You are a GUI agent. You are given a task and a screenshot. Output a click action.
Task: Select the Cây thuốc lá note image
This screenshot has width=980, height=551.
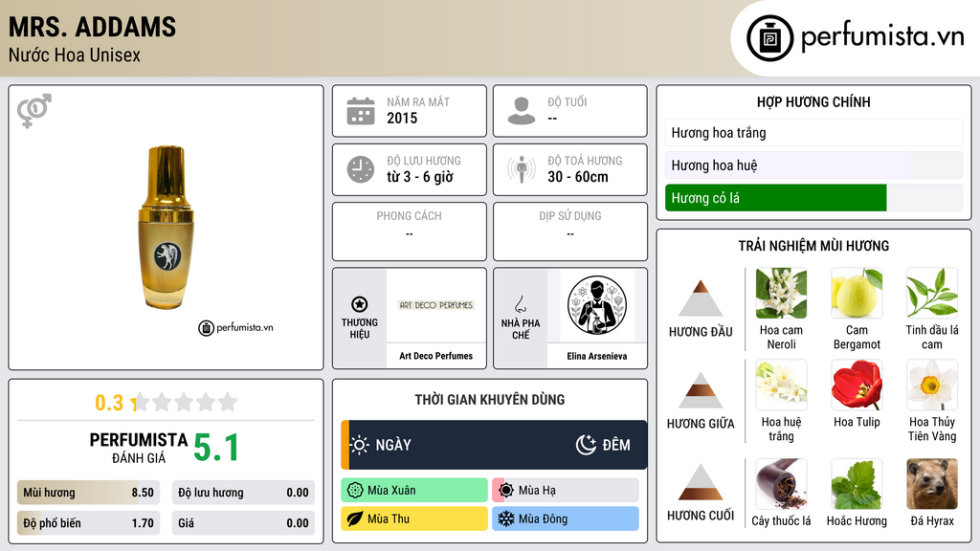click(781, 484)
